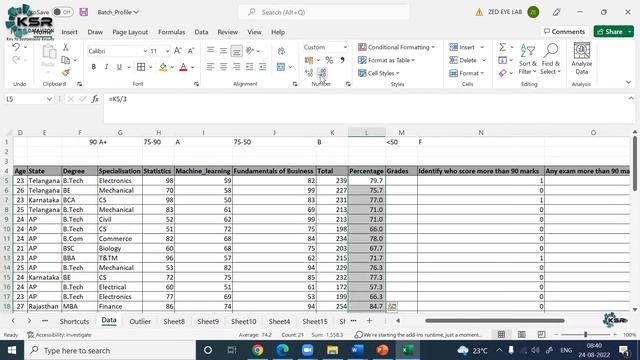Switch to Page Layout view icon

[x=521, y=335]
